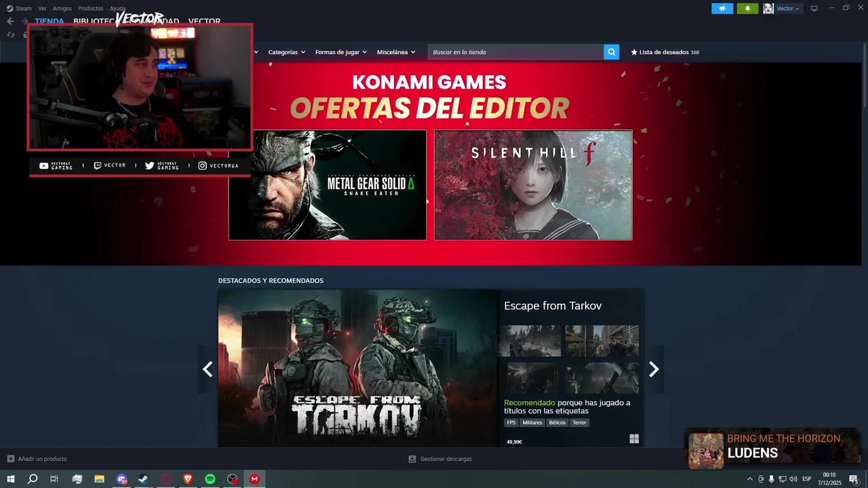868x488 pixels.
Task: Click the search magnifier button
Action: (x=612, y=52)
